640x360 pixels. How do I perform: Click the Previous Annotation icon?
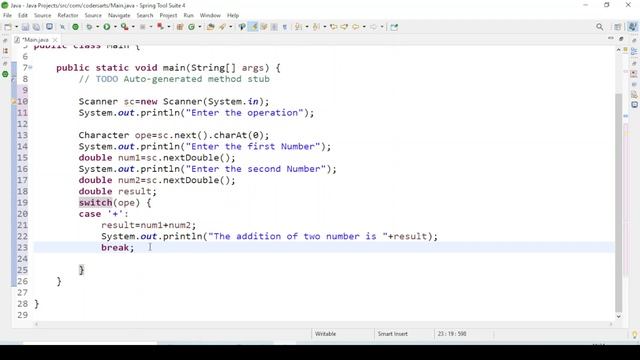pos(316,27)
